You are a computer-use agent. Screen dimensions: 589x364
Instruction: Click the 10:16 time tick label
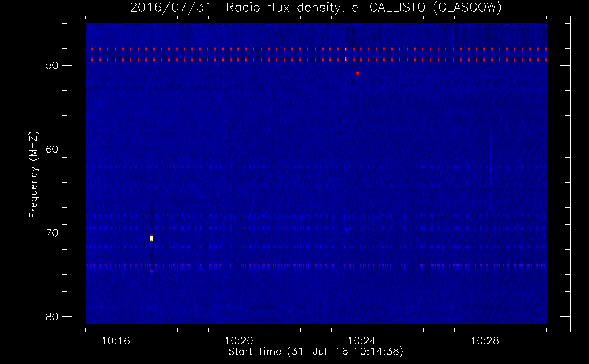(116, 341)
